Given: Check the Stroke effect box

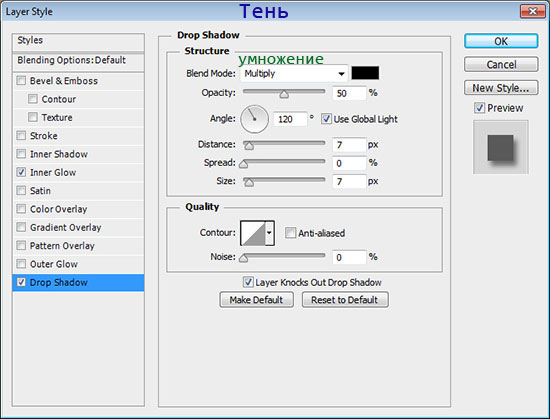Looking at the screenshot, I should pos(21,135).
